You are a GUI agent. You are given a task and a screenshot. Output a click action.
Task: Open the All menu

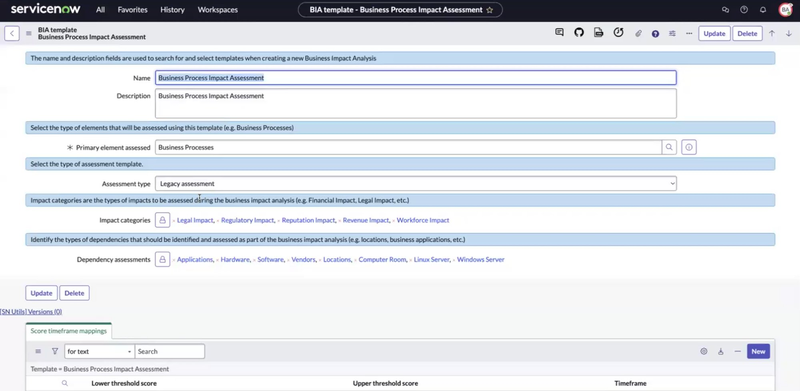pos(101,10)
